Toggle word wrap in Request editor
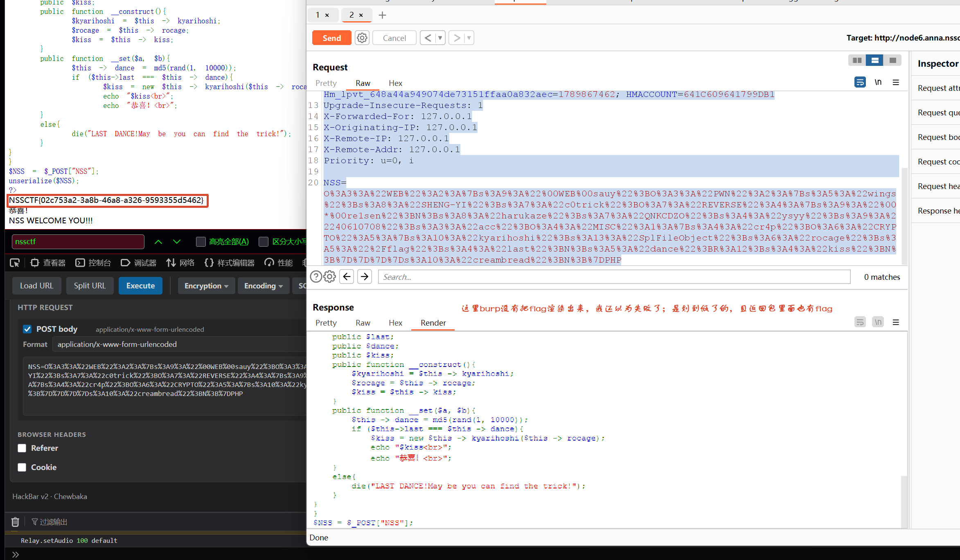 (x=860, y=82)
